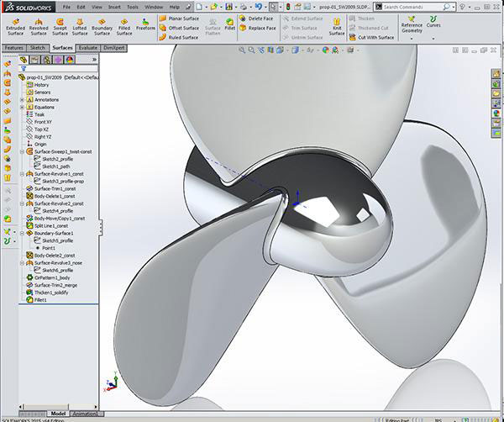Collapse the Surface-Sweep1_twist-const feature
Screen dimensions: 504x422
22,151
